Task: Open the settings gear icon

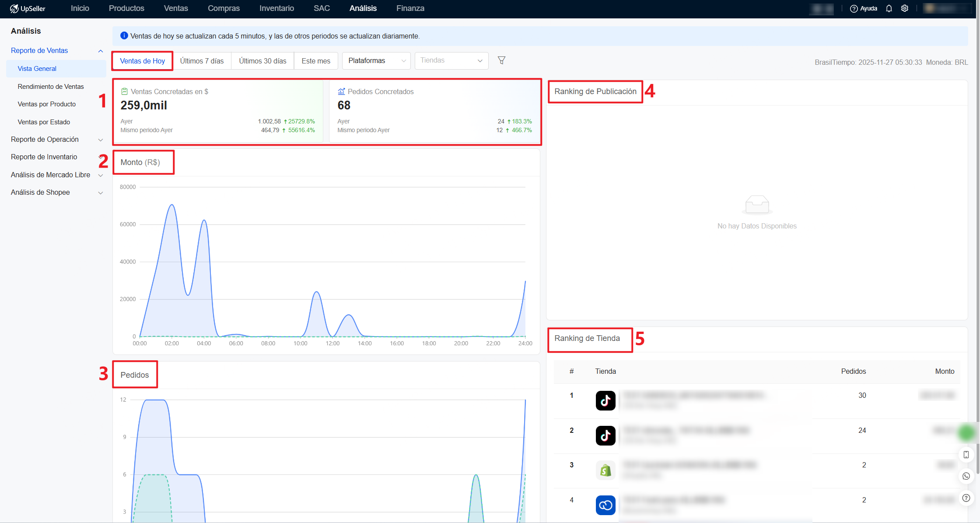Action: pos(905,8)
